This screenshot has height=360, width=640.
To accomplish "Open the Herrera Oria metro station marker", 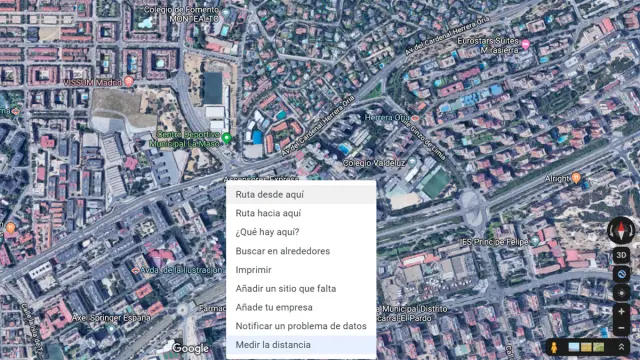I will 415,118.
